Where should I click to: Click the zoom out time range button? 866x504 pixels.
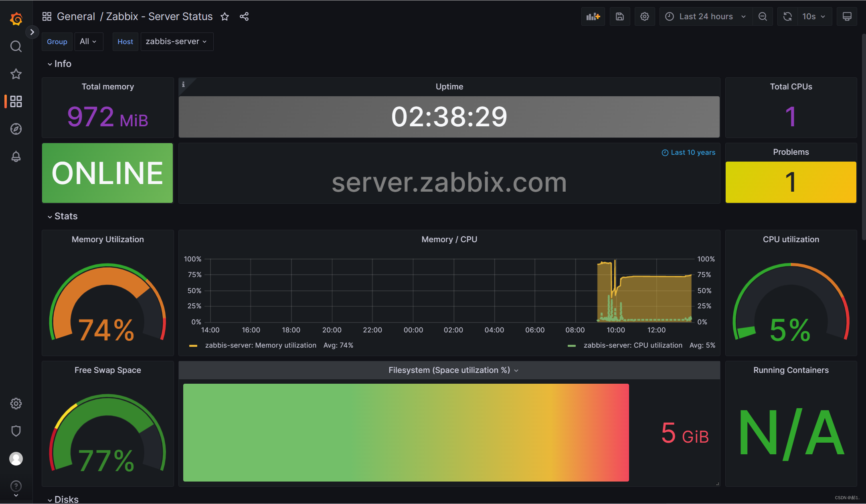(763, 16)
